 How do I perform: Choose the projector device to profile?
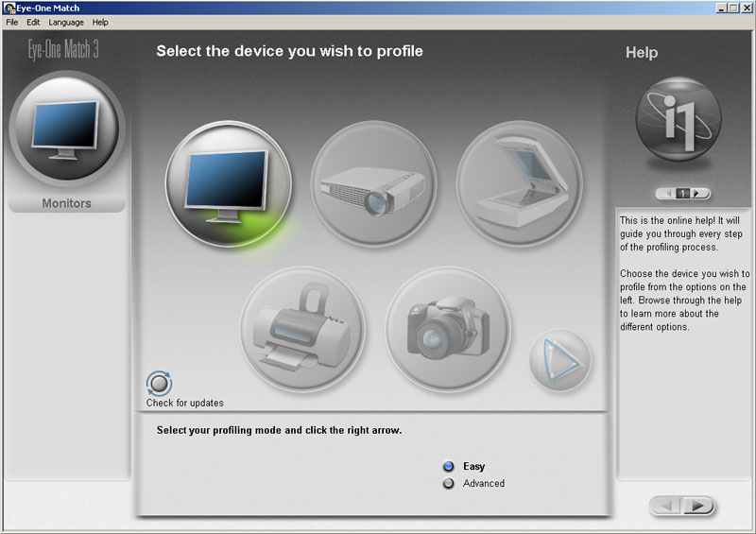click(x=373, y=183)
